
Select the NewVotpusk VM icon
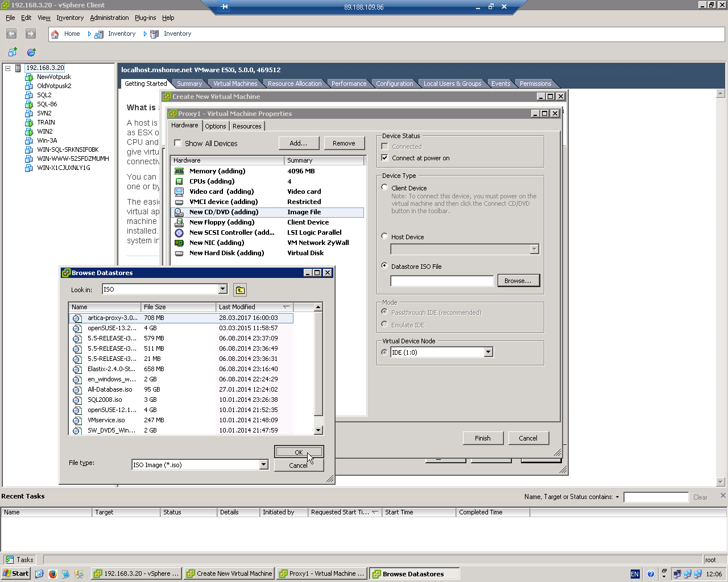[x=29, y=77]
